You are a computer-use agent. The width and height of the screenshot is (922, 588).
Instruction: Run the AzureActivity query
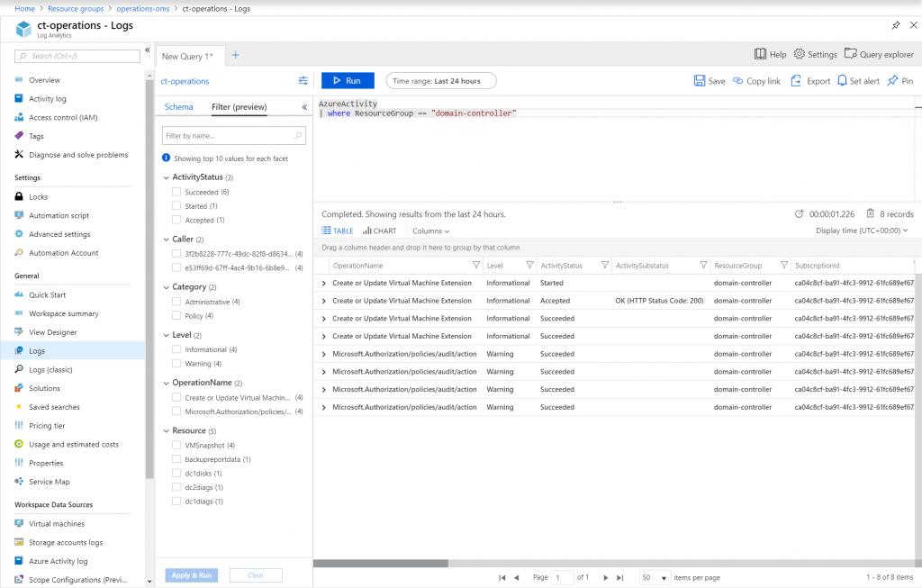pos(348,80)
